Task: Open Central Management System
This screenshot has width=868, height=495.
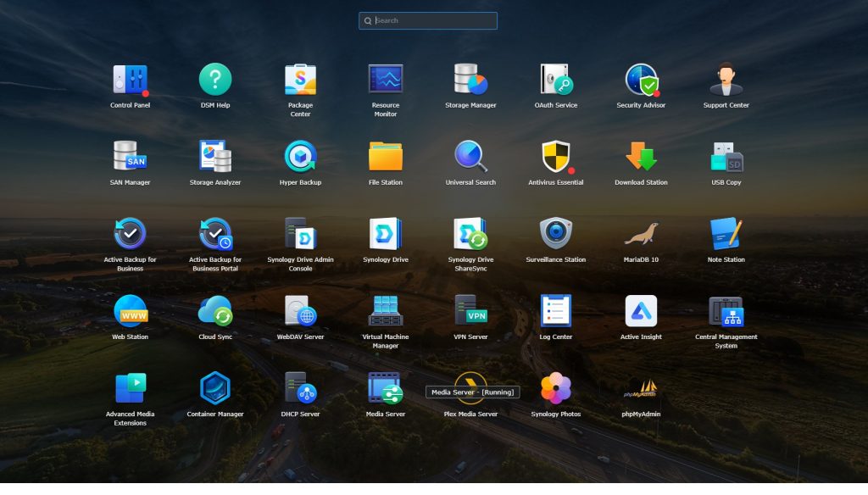Action: click(726, 310)
